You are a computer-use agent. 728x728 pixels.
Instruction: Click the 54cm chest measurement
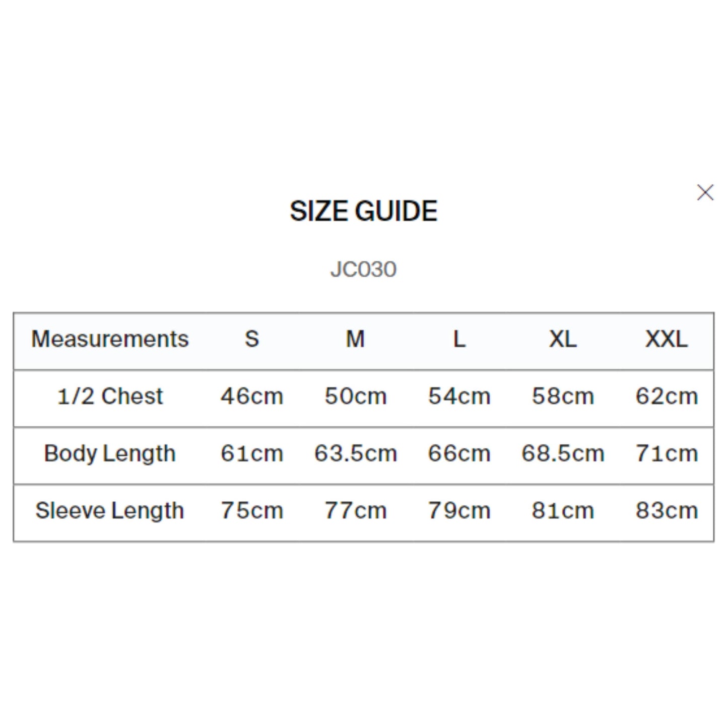tap(459, 396)
